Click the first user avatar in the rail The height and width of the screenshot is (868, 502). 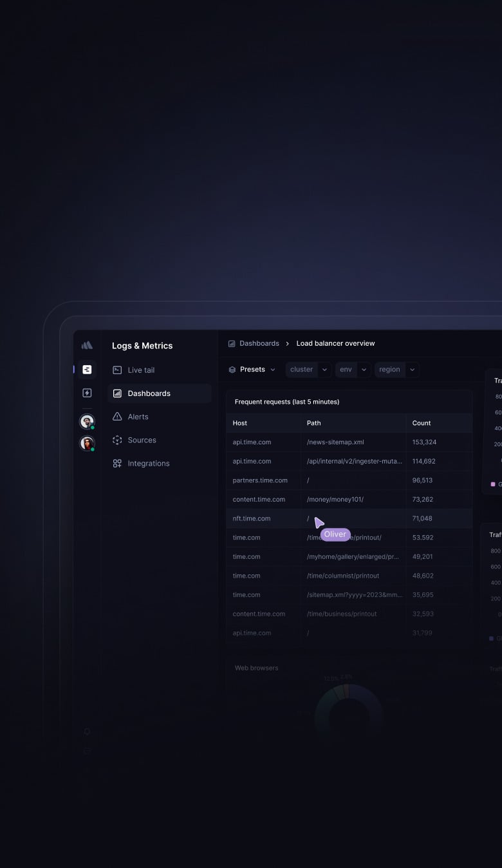pyautogui.click(x=87, y=421)
